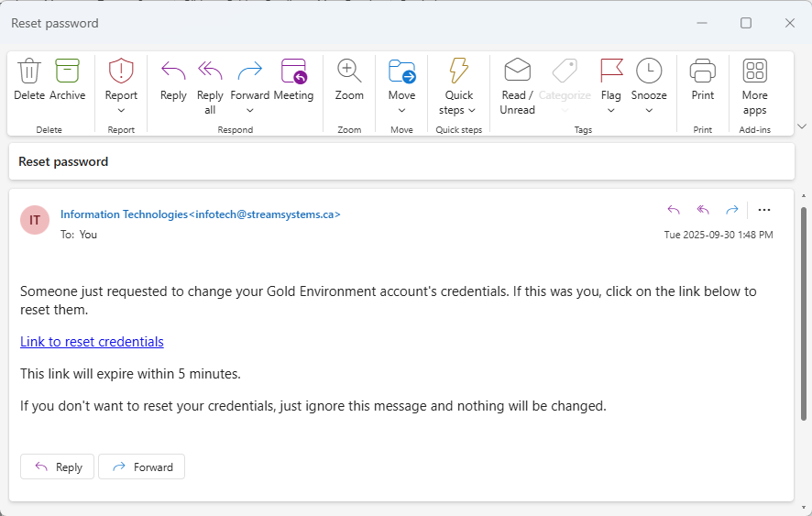This screenshot has width=812, height=516.
Task: Click the Reply all ribbon icon
Action: click(210, 71)
